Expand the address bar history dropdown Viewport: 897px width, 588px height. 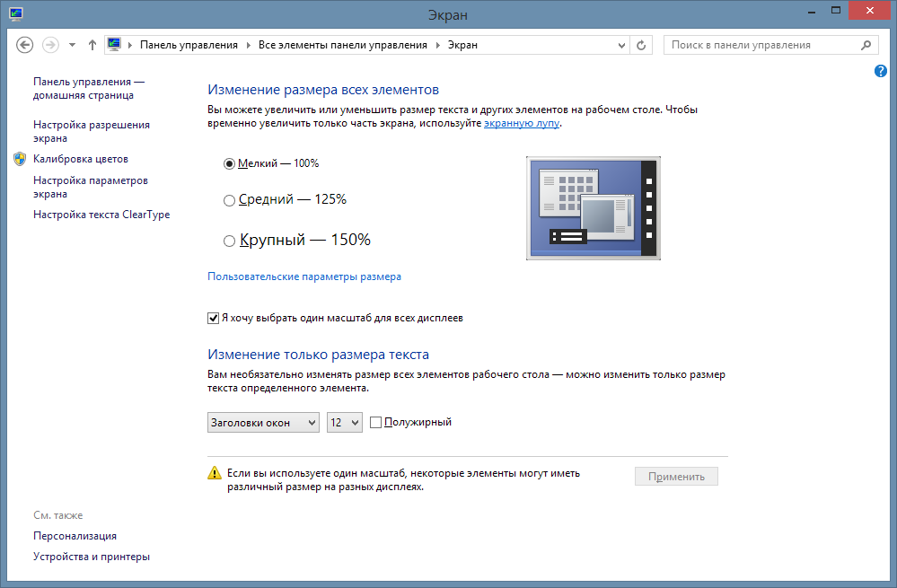tap(622, 45)
